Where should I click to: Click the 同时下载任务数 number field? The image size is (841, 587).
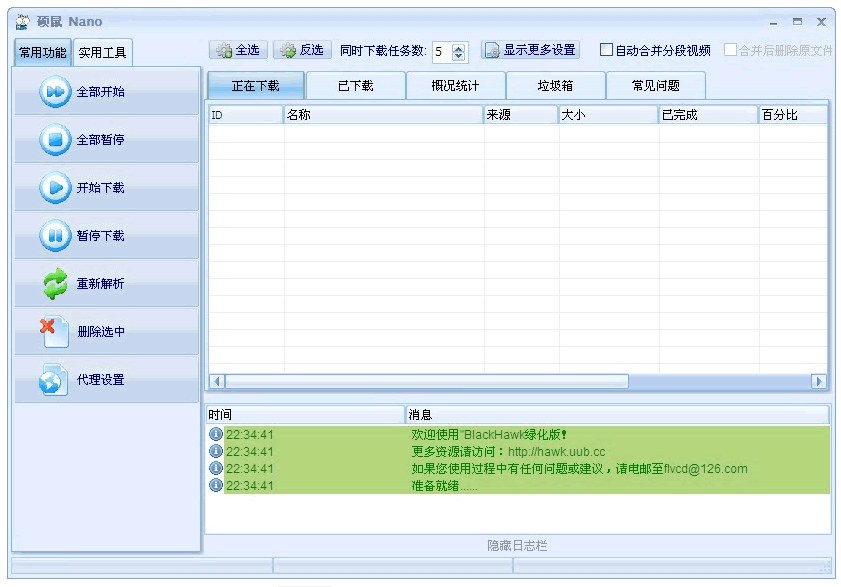443,52
